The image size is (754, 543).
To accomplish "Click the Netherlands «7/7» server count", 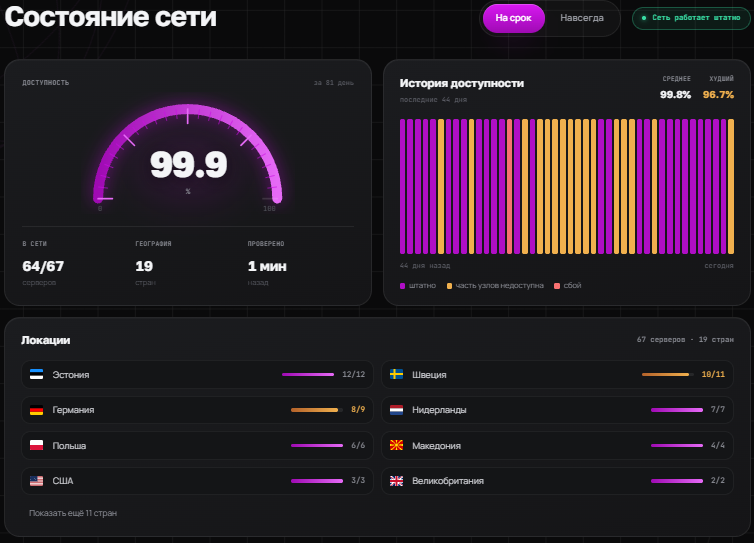I will 718,409.
